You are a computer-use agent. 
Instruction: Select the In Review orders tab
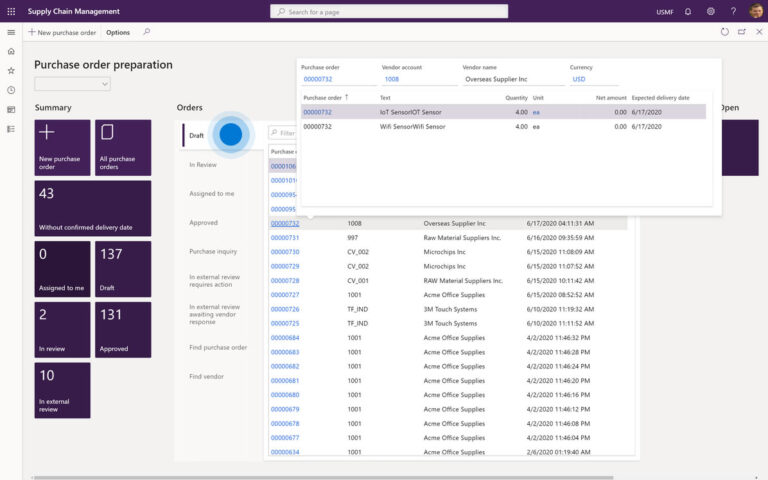[203, 165]
